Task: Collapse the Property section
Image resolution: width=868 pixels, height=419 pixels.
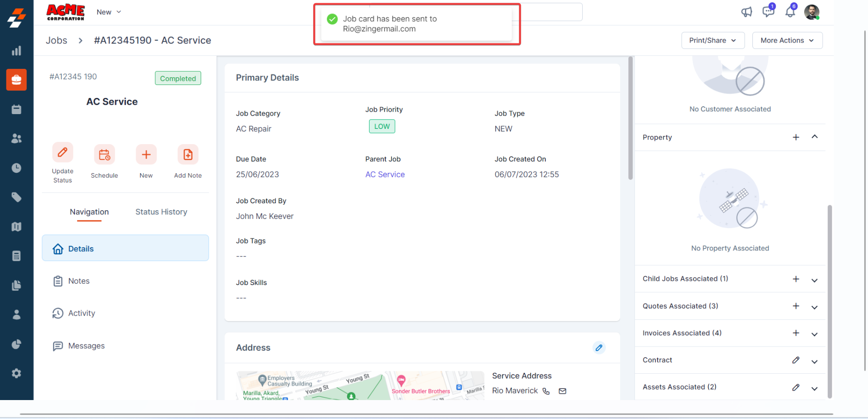Action: coord(814,137)
